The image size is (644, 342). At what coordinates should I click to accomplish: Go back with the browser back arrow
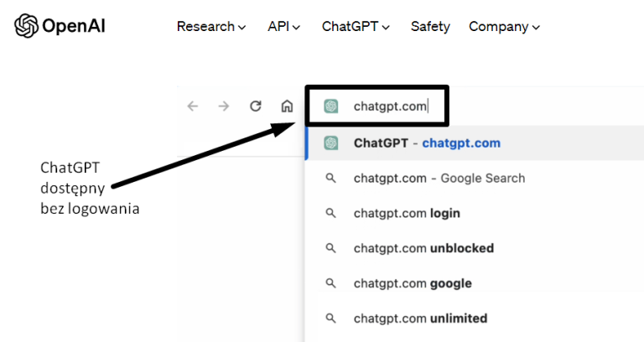[x=193, y=106]
